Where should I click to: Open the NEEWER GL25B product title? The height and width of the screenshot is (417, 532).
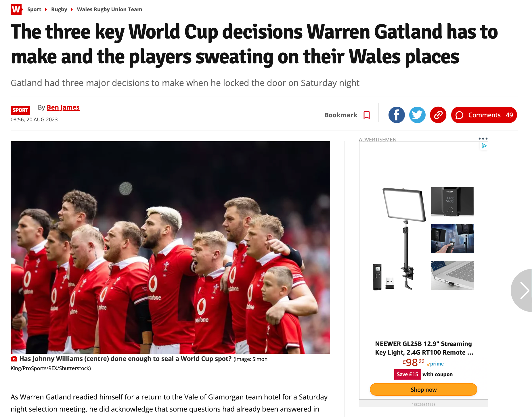424,348
